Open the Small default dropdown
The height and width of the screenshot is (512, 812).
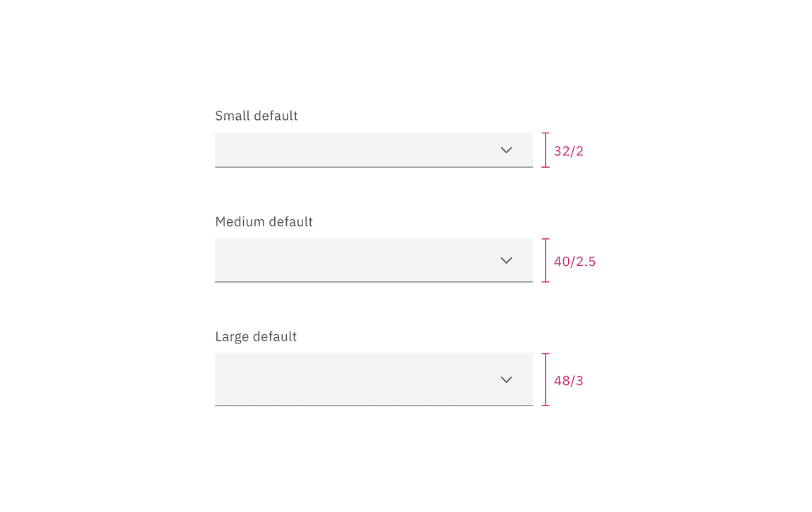tap(374, 150)
